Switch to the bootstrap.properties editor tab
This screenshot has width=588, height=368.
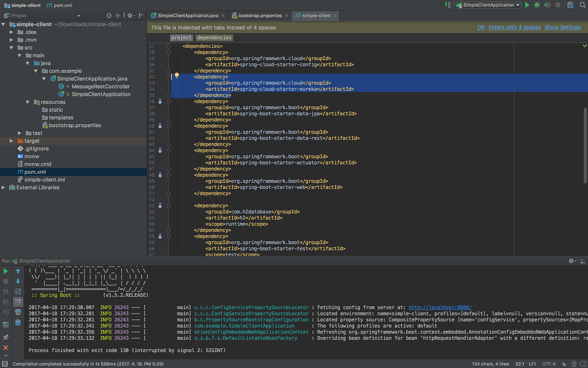[260, 16]
